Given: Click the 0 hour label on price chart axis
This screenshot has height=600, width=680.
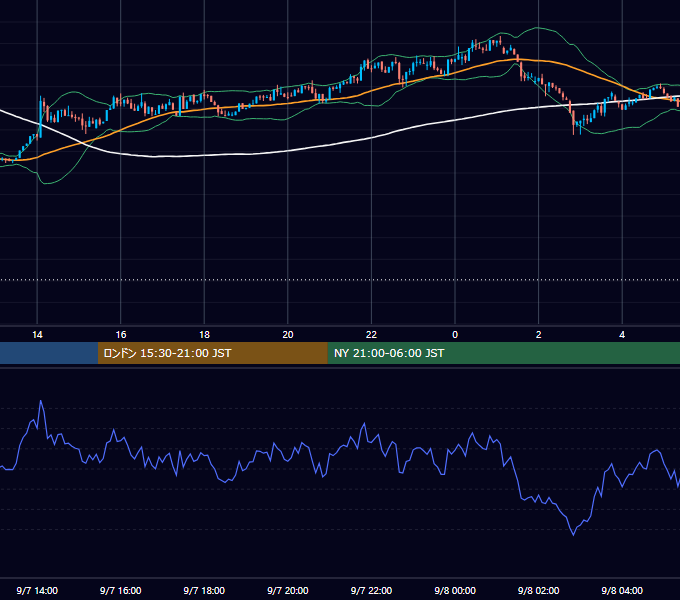Looking at the screenshot, I should click(455, 335).
